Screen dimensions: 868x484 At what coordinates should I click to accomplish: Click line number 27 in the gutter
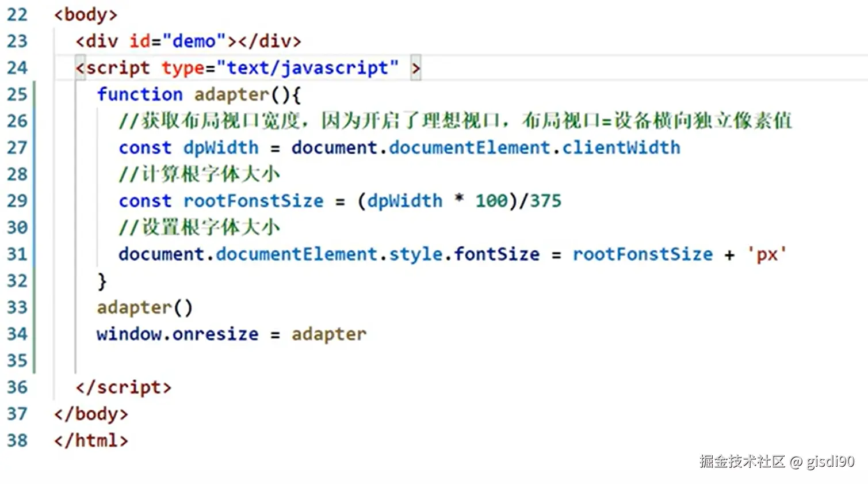(x=17, y=147)
